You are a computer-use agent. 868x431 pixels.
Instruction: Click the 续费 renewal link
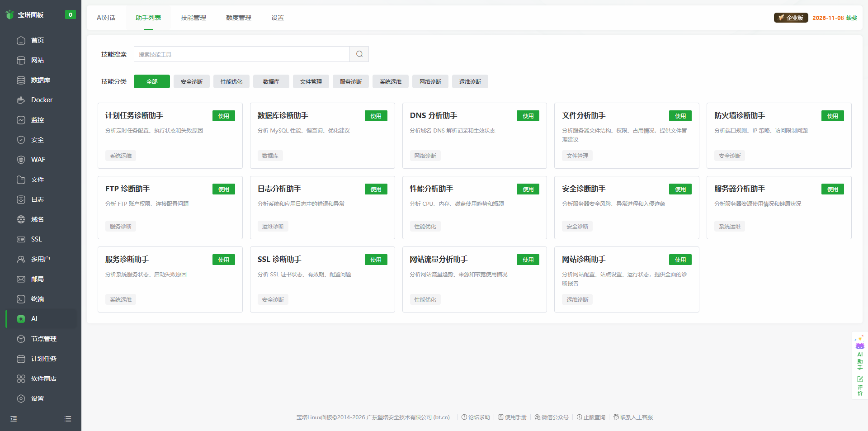(852, 18)
